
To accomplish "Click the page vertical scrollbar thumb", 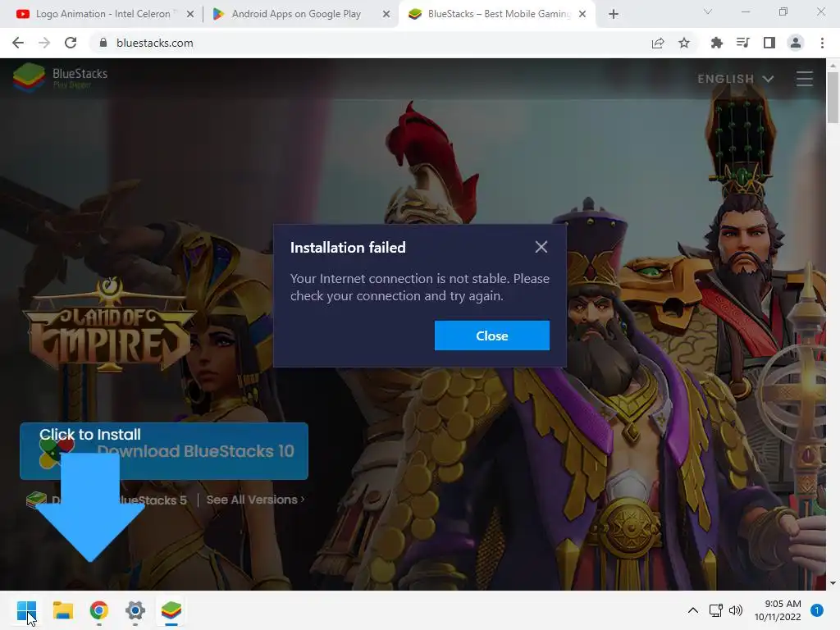I will 833,97.
